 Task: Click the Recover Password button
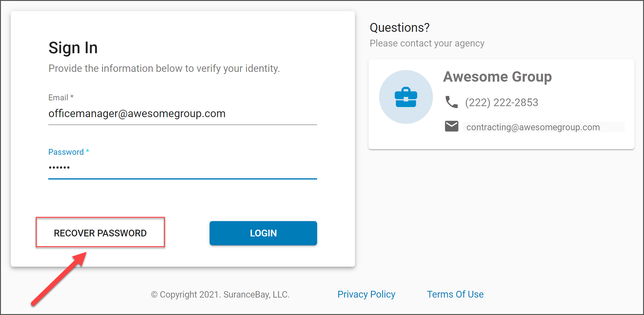(x=100, y=233)
